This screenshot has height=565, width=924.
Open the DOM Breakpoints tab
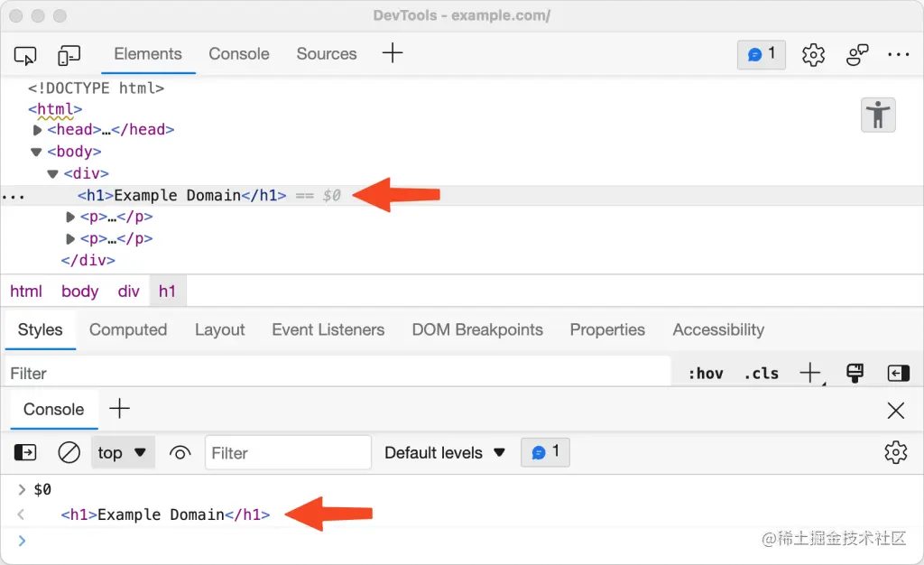(477, 330)
